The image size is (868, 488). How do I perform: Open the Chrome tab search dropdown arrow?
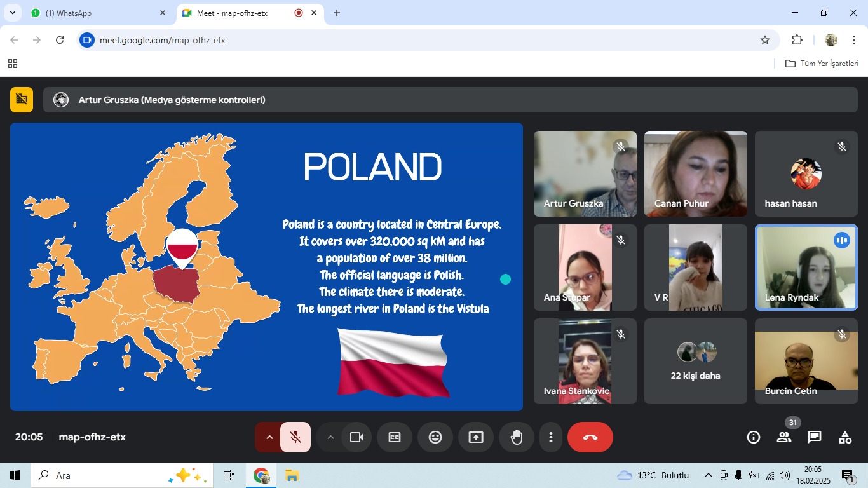click(12, 13)
